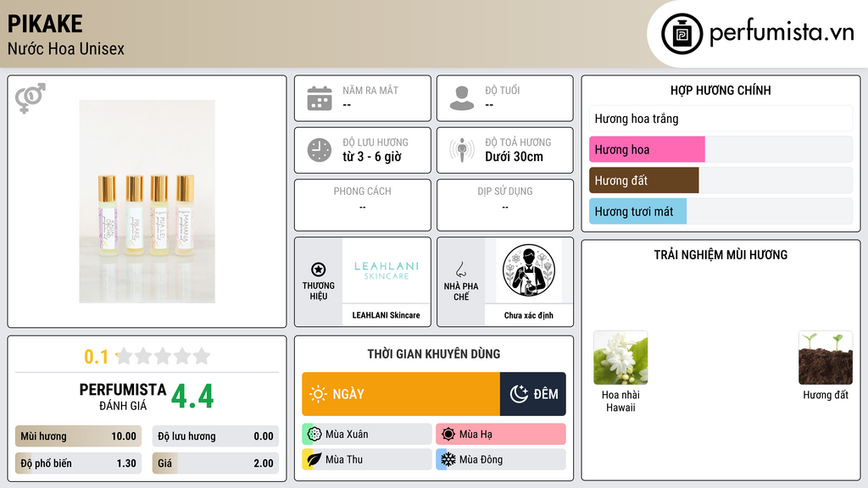
Task: Click the unisex gender symbol icon
Action: [30, 98]
